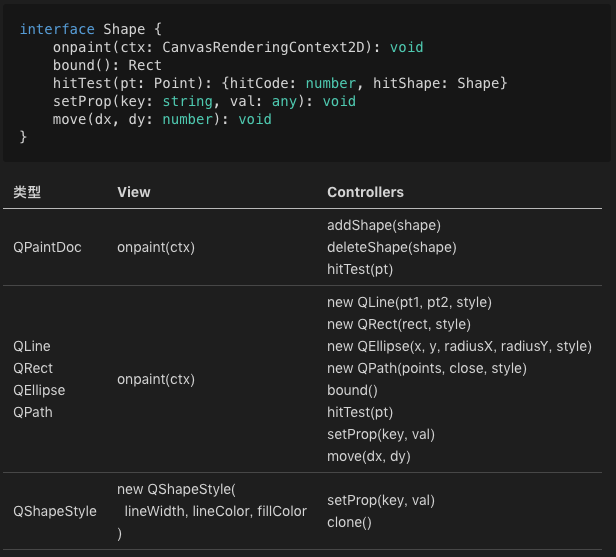Screen dimensions: 616x557
Task: Click 'QEllipse' in the type column
Action: click(x=39, y=390)
